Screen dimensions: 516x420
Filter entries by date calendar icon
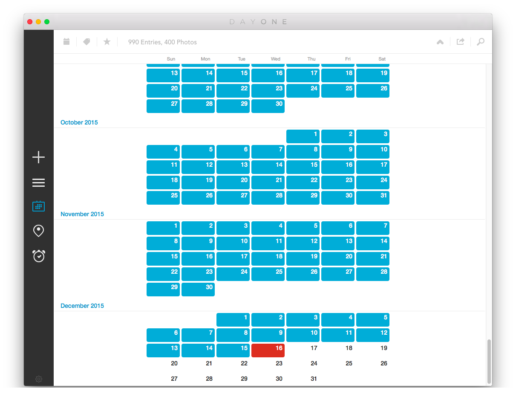tap(66, 42)
